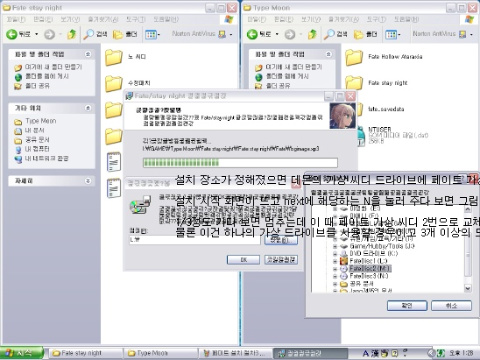Collapse 기타 위치 panel in Fate stay night window
This screenshot has width=480, height=360.
point(88,108)
